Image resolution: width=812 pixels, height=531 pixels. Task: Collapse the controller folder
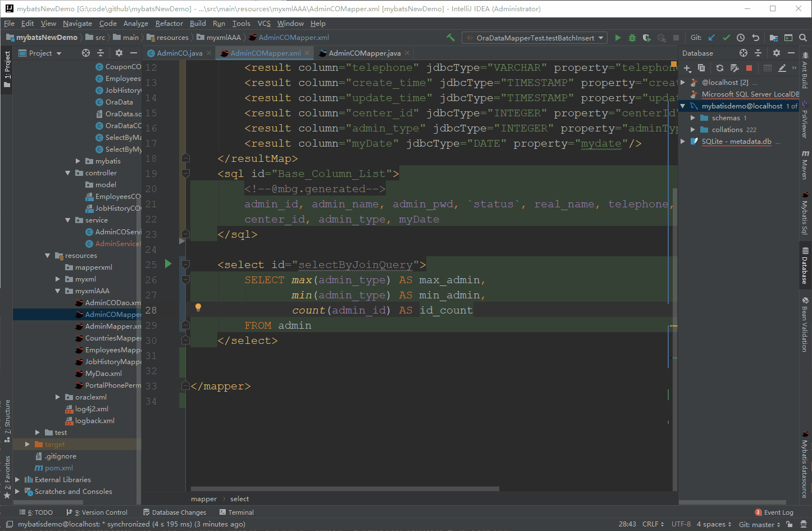(68, 173)
